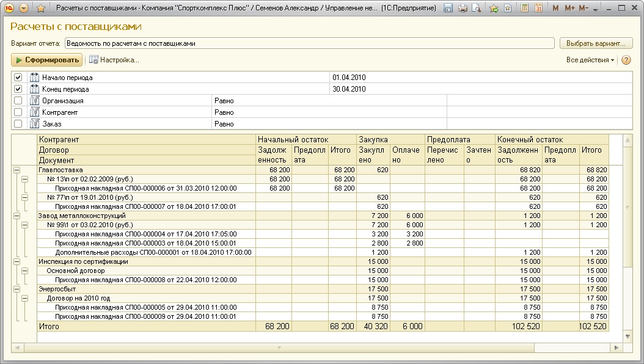Open the Все действия menu
The height and width of the screenshot is (364, 644).
(590, 60)
